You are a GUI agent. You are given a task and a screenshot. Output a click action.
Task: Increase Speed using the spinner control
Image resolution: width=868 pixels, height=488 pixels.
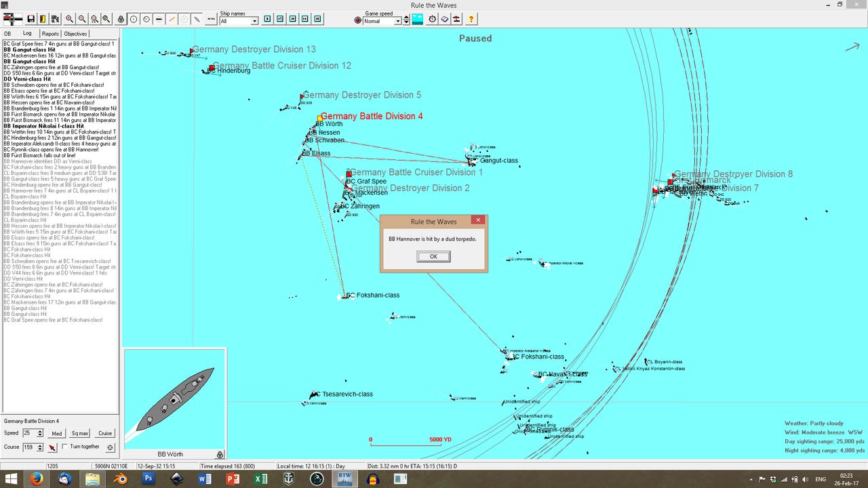tap(40, 430)
